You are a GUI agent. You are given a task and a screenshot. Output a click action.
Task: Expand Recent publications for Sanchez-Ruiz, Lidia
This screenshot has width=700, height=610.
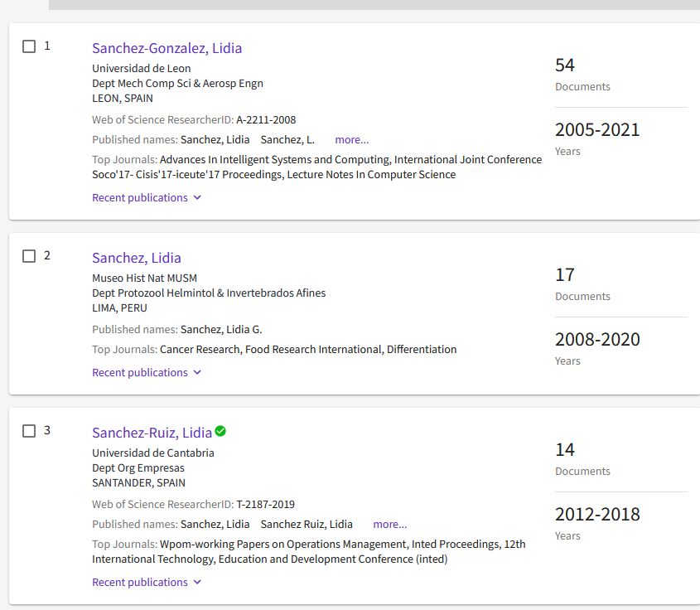(147, 582)
